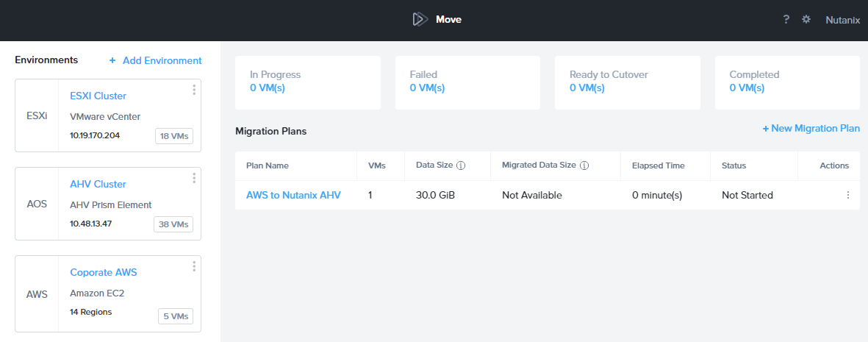Open AWS to Nutanix AHV plan
Image resolution: width=868 pixels, height=342 pixels.
pos(293,196)
